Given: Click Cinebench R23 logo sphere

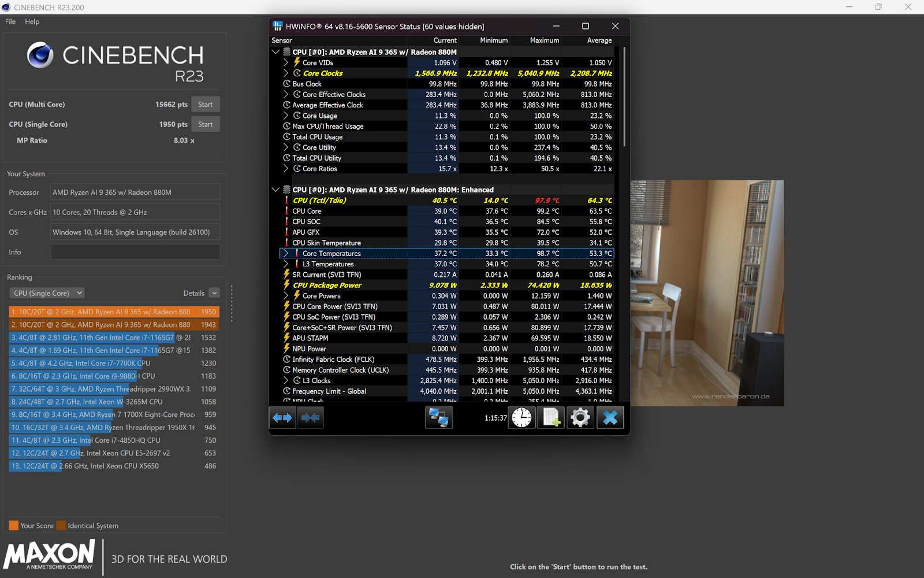Looking at the screenshot, I should coord(40,55).
